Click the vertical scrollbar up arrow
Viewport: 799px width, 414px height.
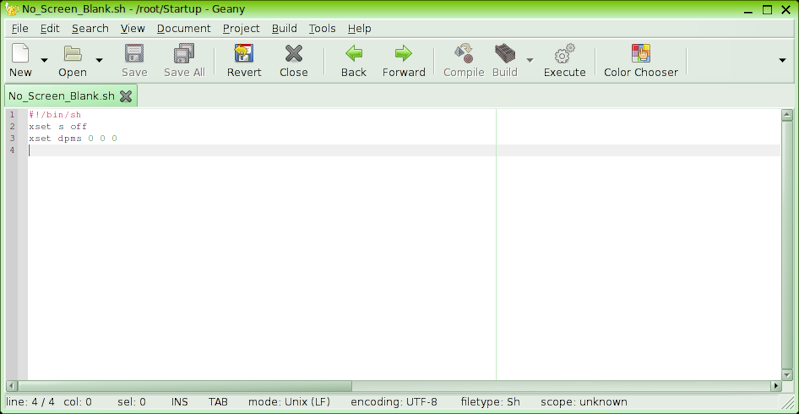pyautogui.click(x=787, y=115)
